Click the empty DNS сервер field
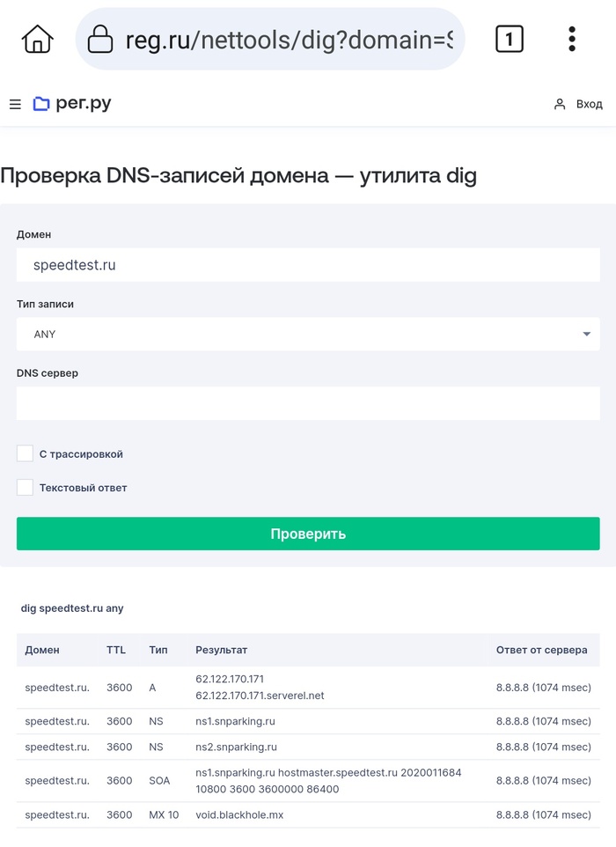 (308, 403)
